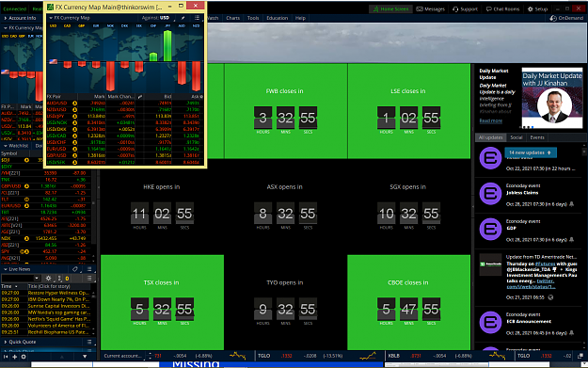The image size is (588, 368).
Task: Open Home Screen in top bar
Action: 390,9
